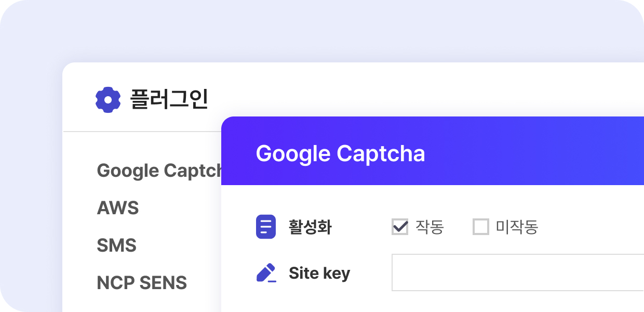644x312 pixels.
Task: Click the pencil icon beside Site key
Action: (266, 273)
